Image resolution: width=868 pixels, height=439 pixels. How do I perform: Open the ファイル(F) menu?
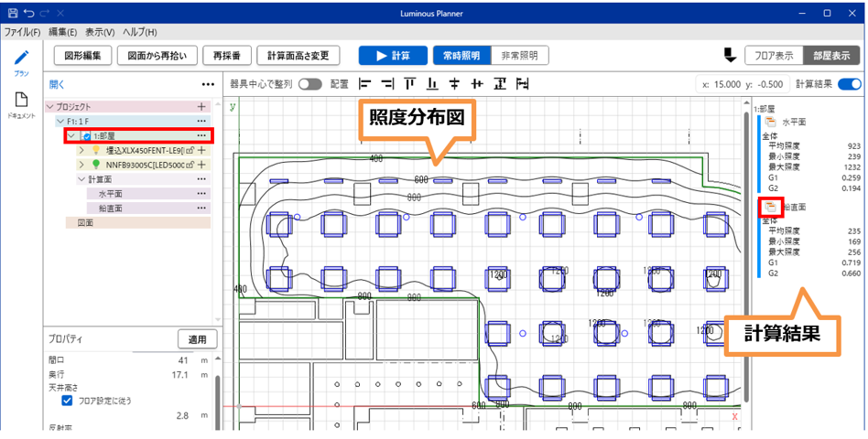[23, 32]
